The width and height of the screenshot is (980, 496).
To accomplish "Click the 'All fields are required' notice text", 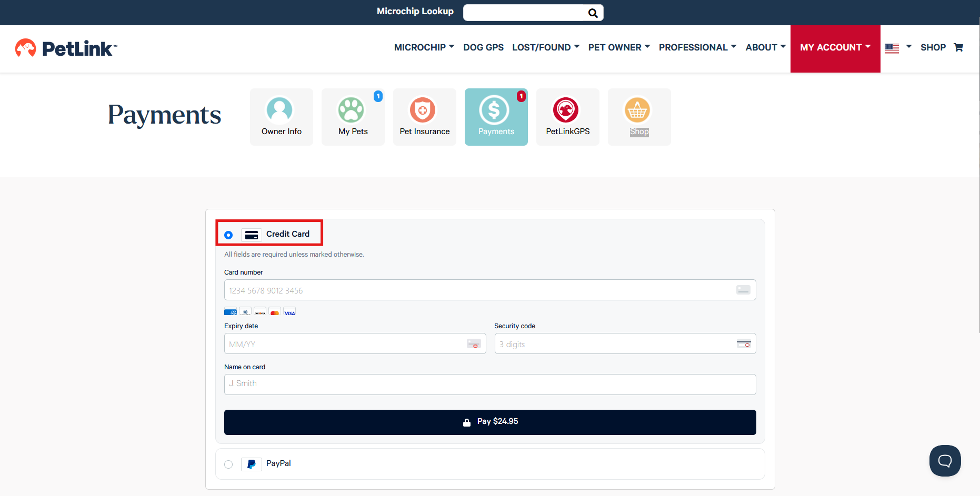I will tap(294, 255).
